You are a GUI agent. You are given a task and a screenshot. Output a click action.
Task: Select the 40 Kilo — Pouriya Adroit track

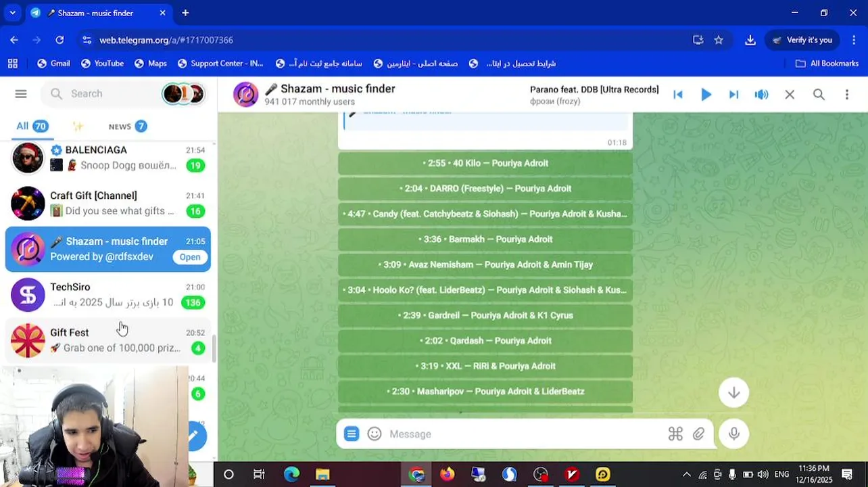pyautogui.click(x=485, y=163)
